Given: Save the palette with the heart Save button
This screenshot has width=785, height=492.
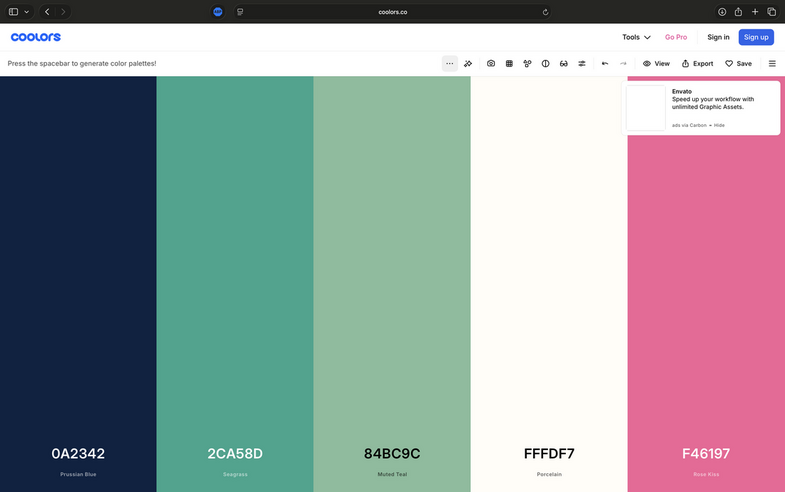Looking at the screenshot, I should click(x=738, y=63).
